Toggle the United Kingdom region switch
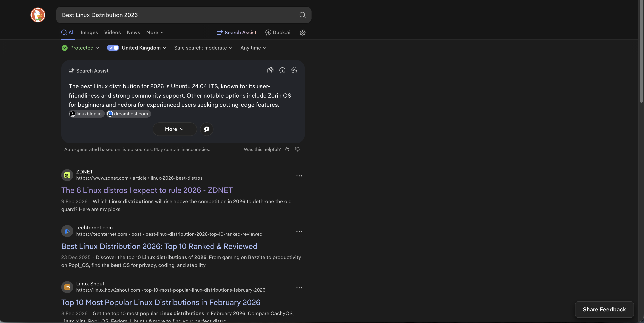 (x=113, y=48)
